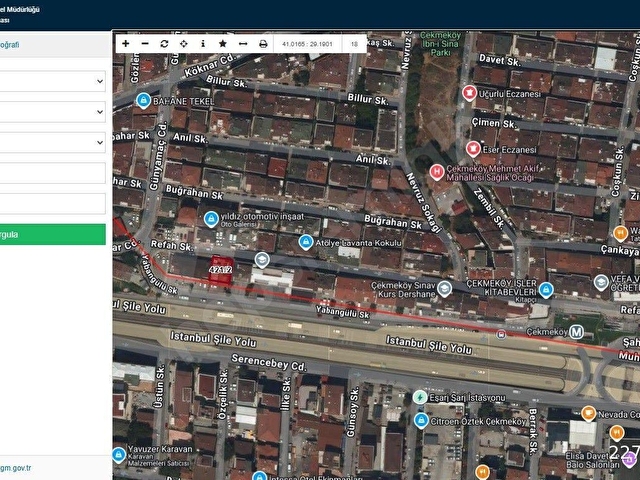The width and height of the screenshot is (640, 480).
Task: Click Yavuzer Karavan shop marker
Action: point(119,455)
